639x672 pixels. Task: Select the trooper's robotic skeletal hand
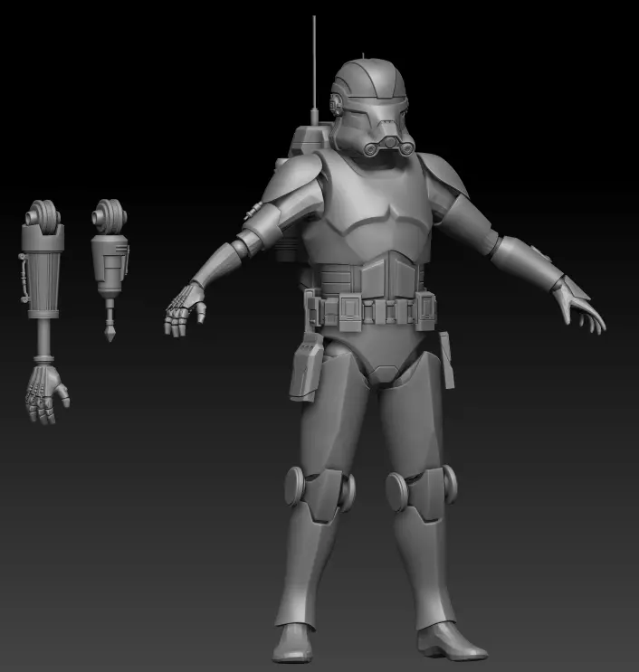(185, 308)
